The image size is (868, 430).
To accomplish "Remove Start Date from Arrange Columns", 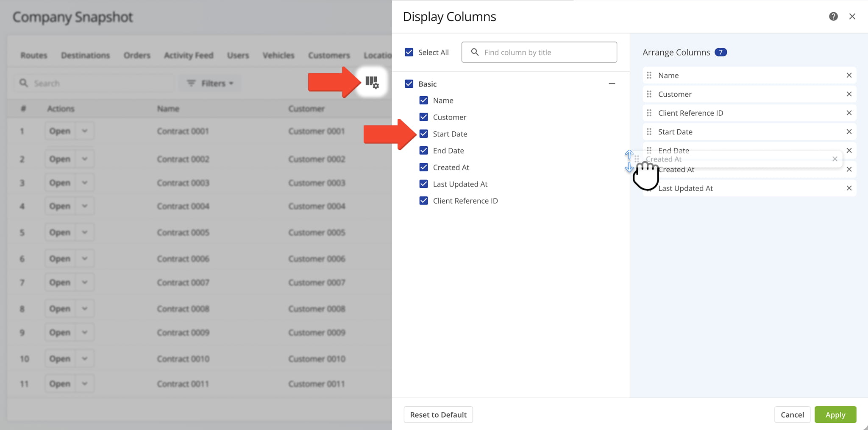I will (849, 132).
